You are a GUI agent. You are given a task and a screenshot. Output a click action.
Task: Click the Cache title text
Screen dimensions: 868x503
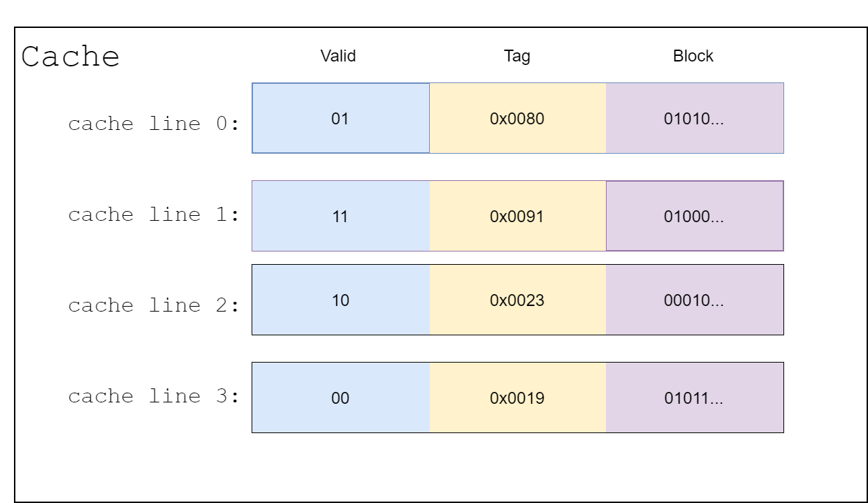70,57
